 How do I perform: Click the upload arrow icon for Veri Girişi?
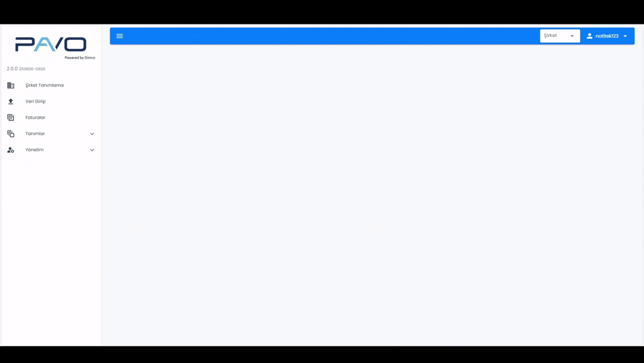pos(11,101)
